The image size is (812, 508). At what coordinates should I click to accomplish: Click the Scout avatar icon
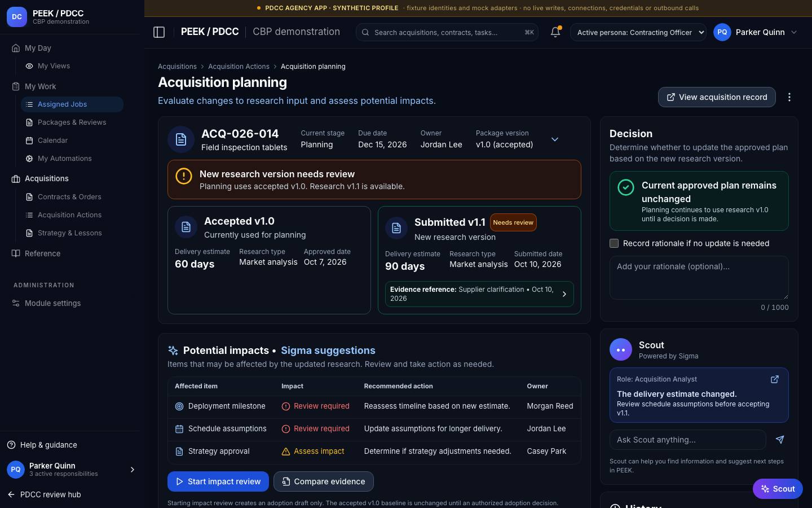point(621,350)
